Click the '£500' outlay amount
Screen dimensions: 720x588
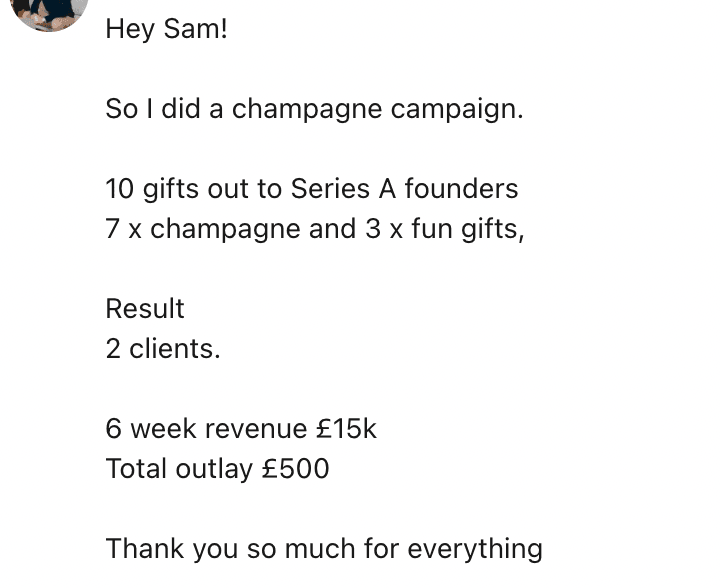point(296,469)
